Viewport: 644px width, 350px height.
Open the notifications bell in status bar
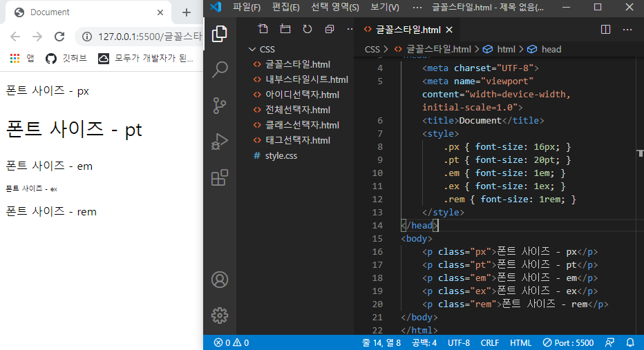click(x=630, y=342)
